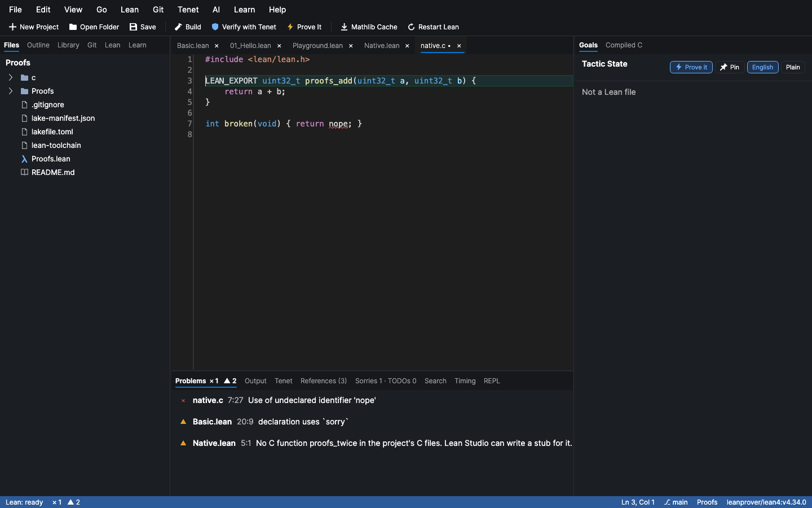Close the Basic.lean editor tab

[217, 46]
